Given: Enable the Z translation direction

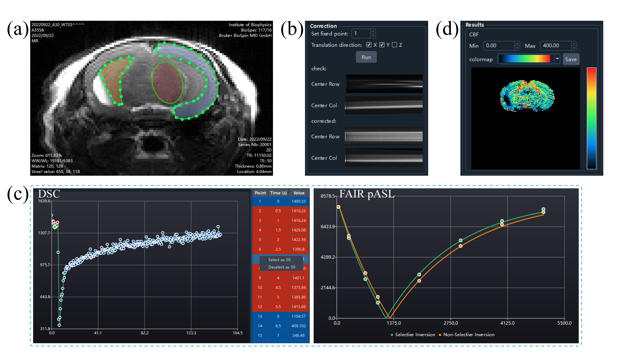Looking at the screenshot, I should (x=394, y=45).
